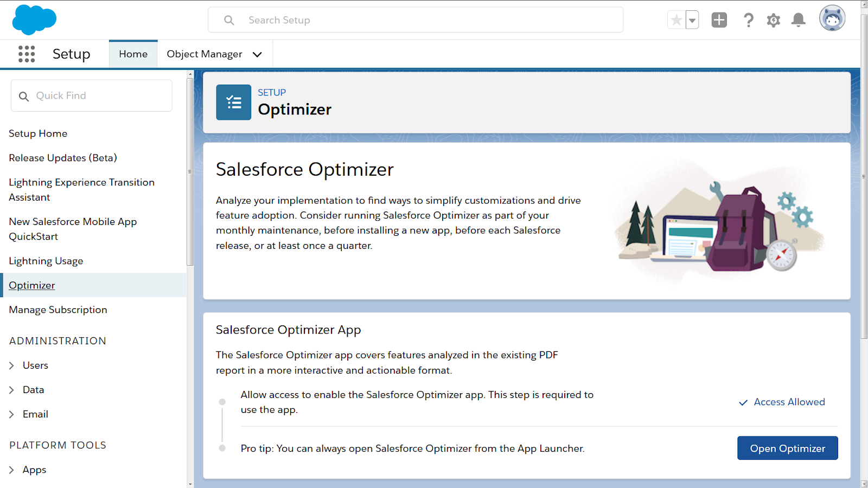Screen dimensions: 868x488
Task: View notifications bell icon
Action: pos(799,20)
